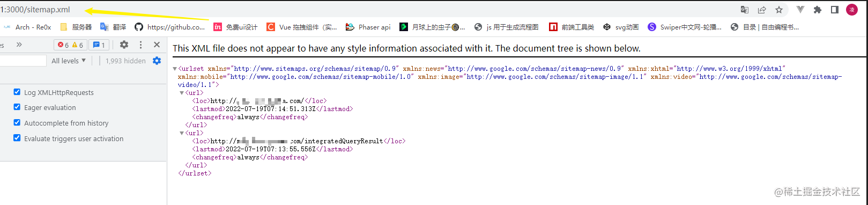Toggle Eager evaluation checkbox
The image size is (868, 205).
(x=17, y=107)
